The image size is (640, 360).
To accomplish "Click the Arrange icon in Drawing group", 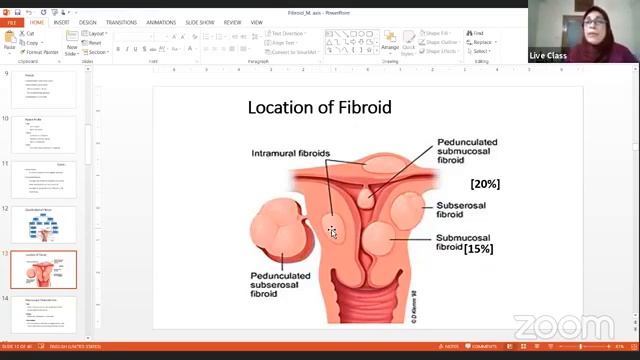I will click(x=390, y=37).
